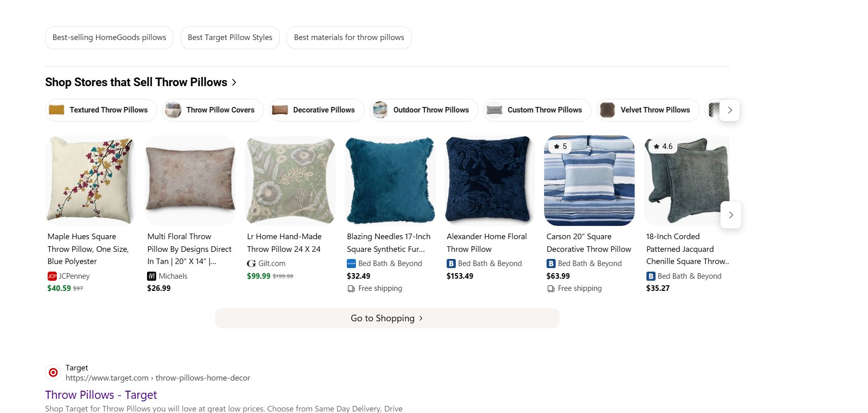Screen dimensions: 868x413
Task: Expand more store categories with right arrow
Action: pyautogui.click(x=730, y=110)
